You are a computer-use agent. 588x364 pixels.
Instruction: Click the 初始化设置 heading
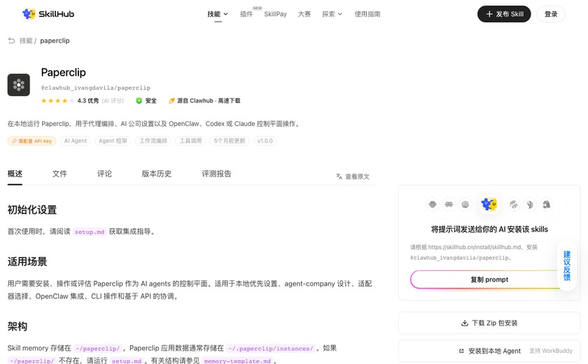32,209
